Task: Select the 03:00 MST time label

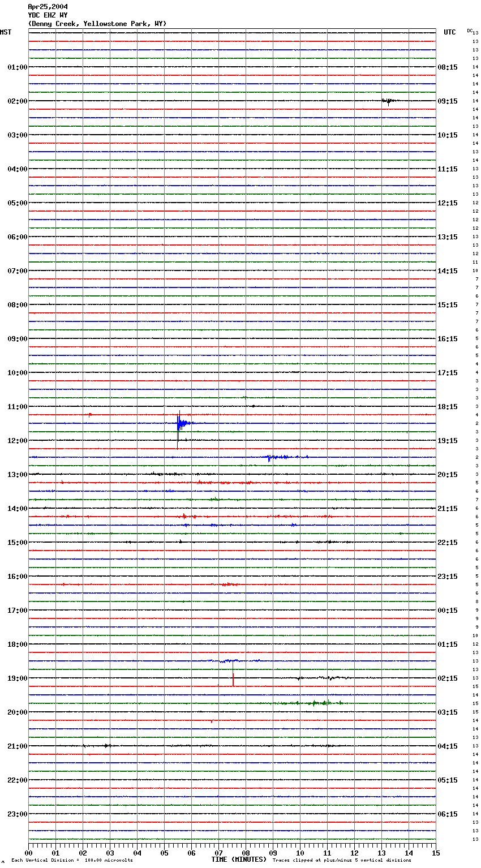Action: [18, 135]
